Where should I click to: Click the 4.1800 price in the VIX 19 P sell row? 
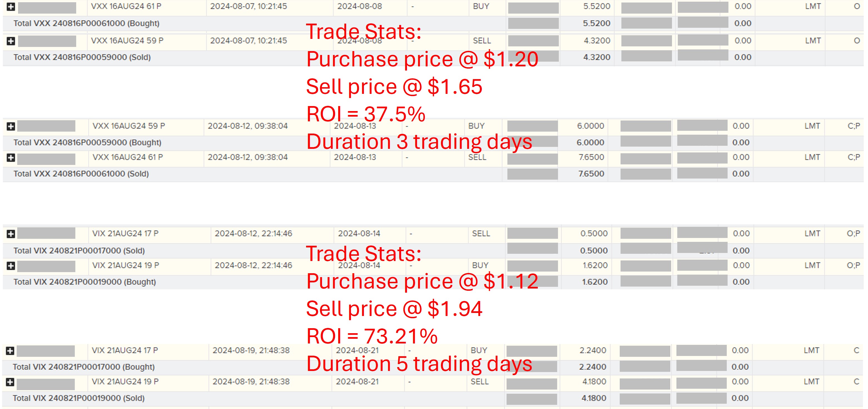point(594,382)
